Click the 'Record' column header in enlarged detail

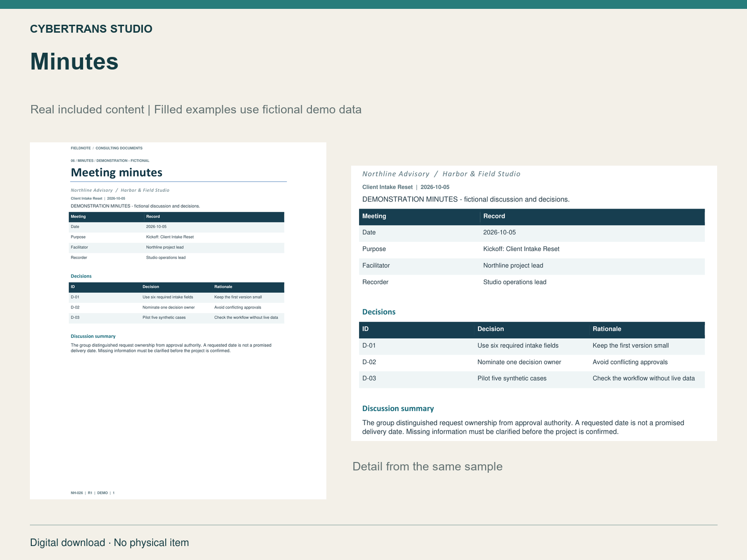(494, 216)
